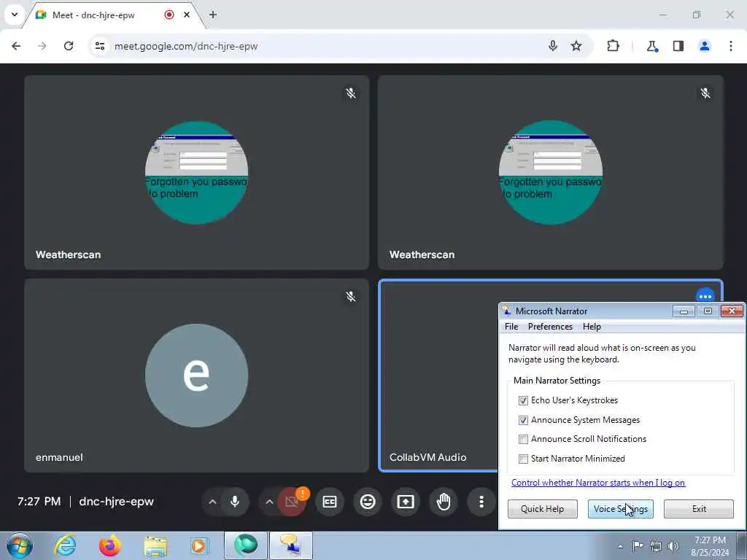747x560 pixels.
Task: Open site information icon in address bar
Action: tap(99, 46)
